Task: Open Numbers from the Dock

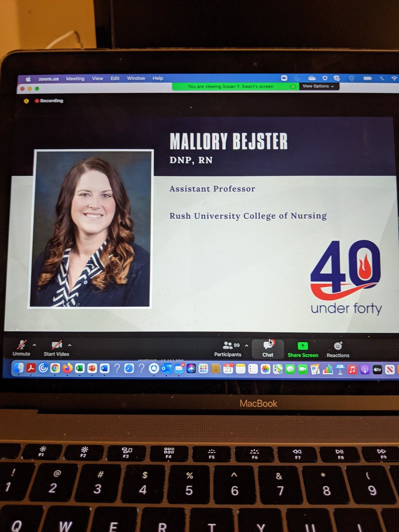Action: (328, 368)
